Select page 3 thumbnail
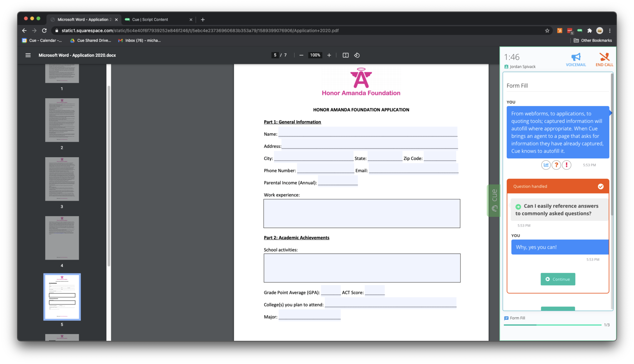Screen dimensions: 634x364 [62, 179]
